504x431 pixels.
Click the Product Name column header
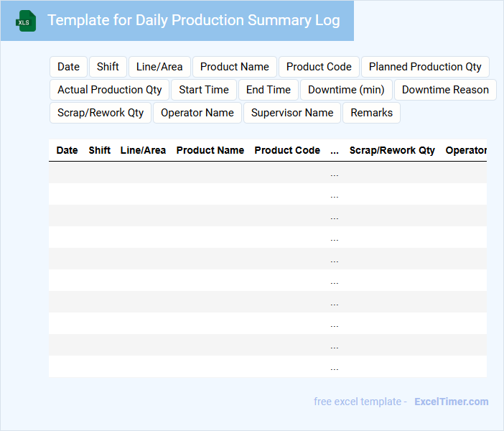pyautogui.click(x=210, y=151)
